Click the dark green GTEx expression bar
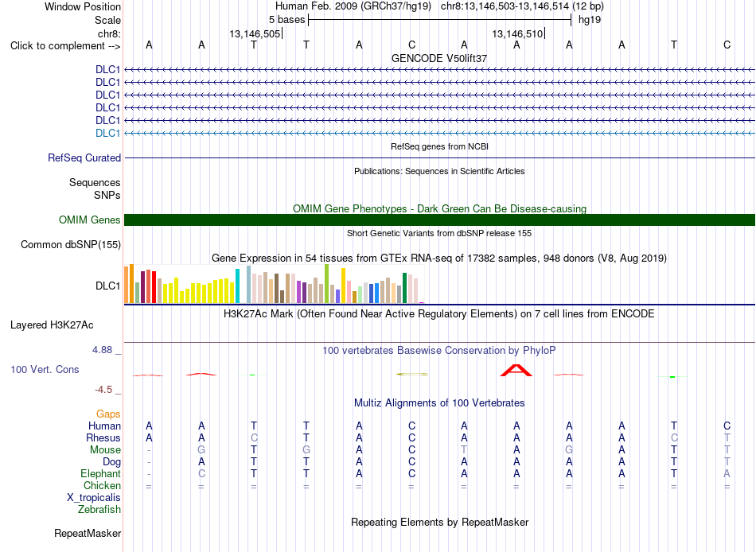This screenshot has height=552, width=756. click(x=404, y=288)
